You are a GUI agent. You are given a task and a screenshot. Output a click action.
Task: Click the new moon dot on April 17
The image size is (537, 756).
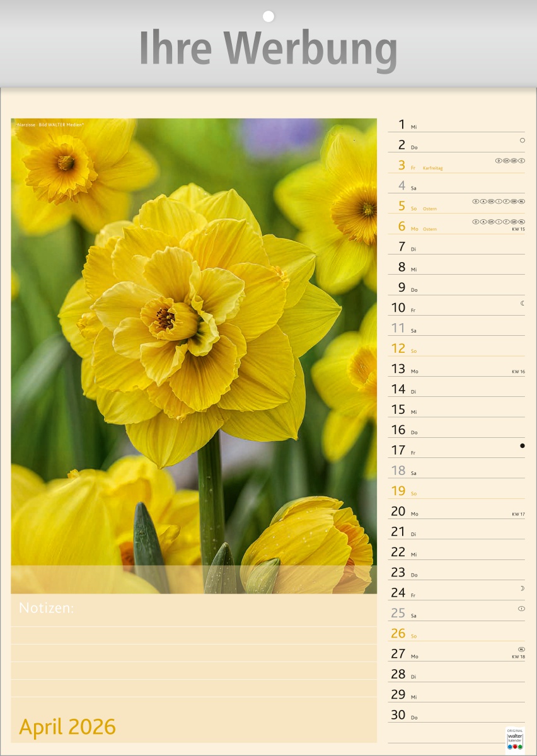(522, 445)
